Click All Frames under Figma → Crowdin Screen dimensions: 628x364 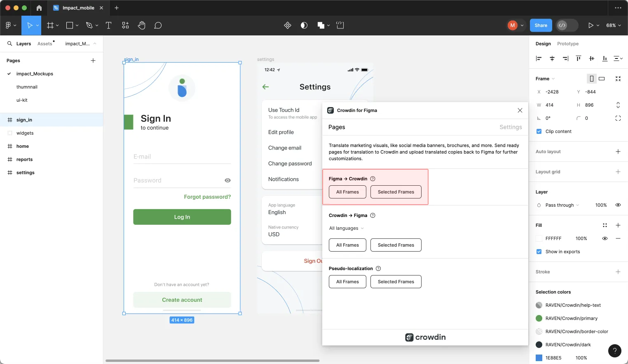[347, 192]
